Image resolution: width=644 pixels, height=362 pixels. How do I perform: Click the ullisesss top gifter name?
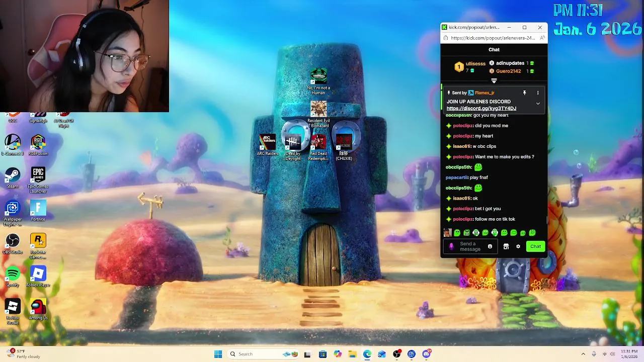pos(475,64)
